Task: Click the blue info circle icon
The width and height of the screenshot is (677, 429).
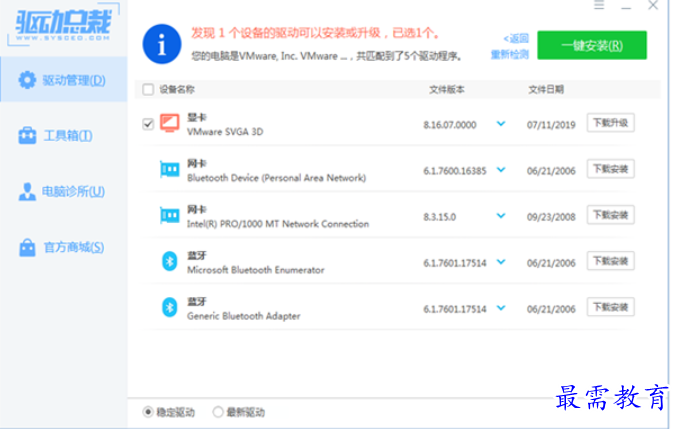Action: [162, 44]
